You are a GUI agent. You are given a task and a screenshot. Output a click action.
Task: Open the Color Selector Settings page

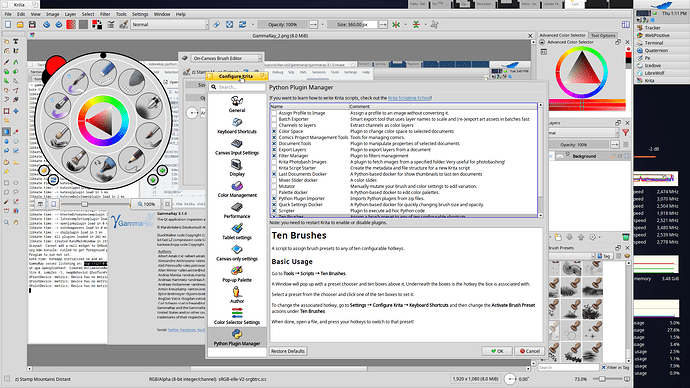(237, 317)
